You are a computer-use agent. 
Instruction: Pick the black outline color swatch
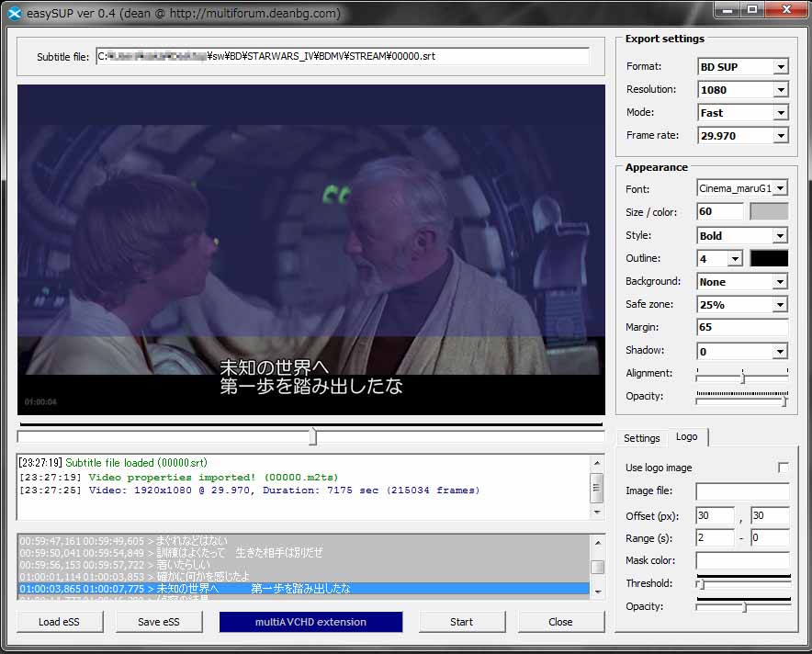(x=769, y=258)
